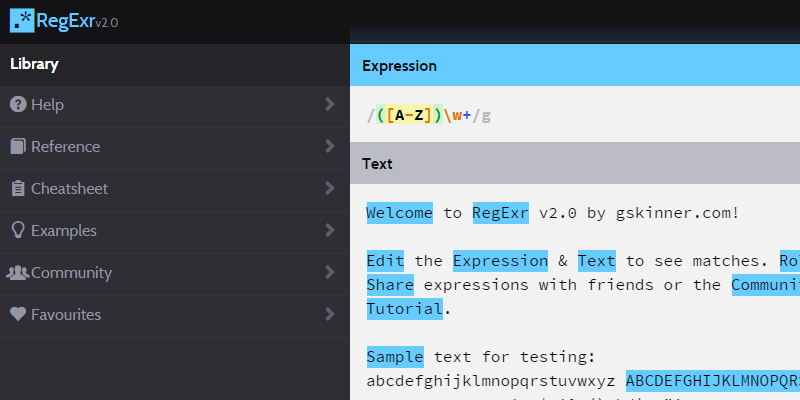Viewport: 800px width, 400px height.
Task: Click the Favourites heart icon
Action: click(18, 315)
